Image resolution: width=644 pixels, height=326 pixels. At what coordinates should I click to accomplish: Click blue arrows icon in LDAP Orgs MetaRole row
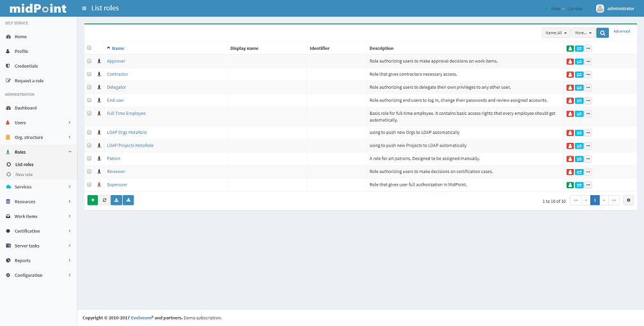point(579,133)
